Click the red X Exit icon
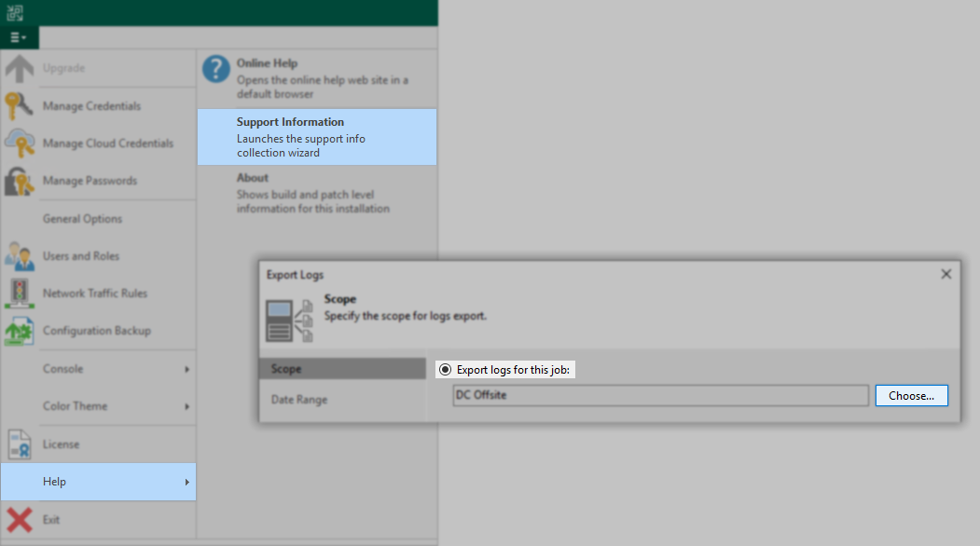The width and height of the screenshot is (980, 546). pos(20,520)
